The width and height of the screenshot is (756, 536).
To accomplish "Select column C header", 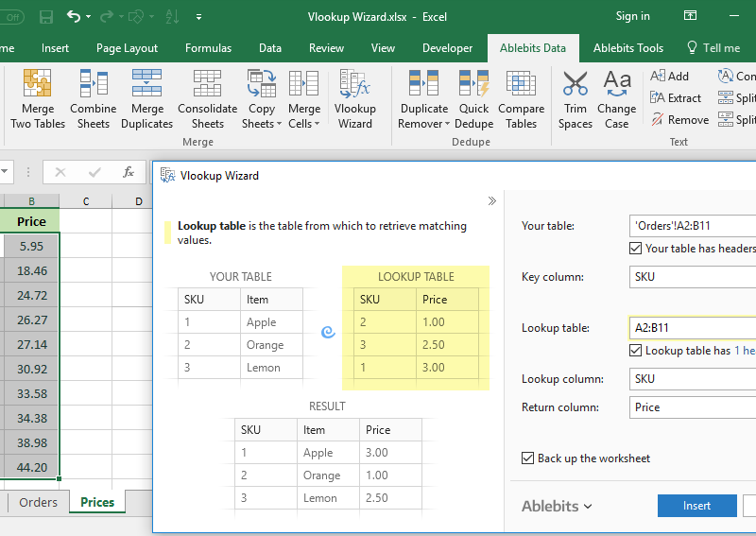I will [x=86, y=201].
